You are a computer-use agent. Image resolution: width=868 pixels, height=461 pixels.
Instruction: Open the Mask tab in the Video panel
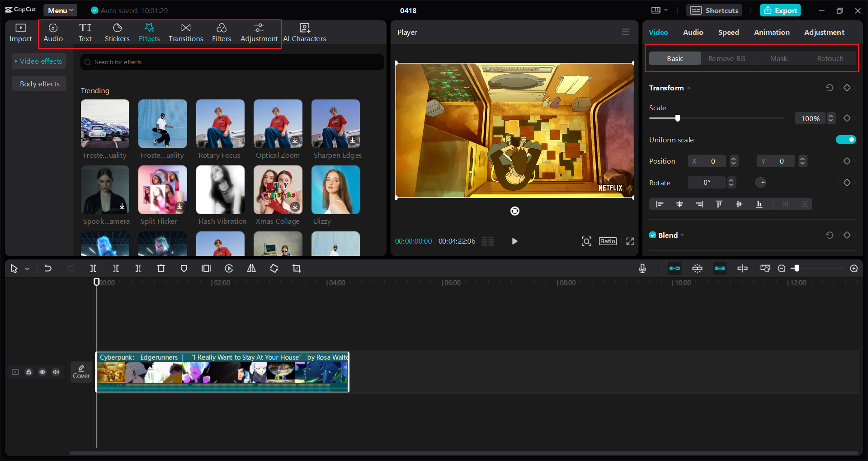(x=778, y=58)
